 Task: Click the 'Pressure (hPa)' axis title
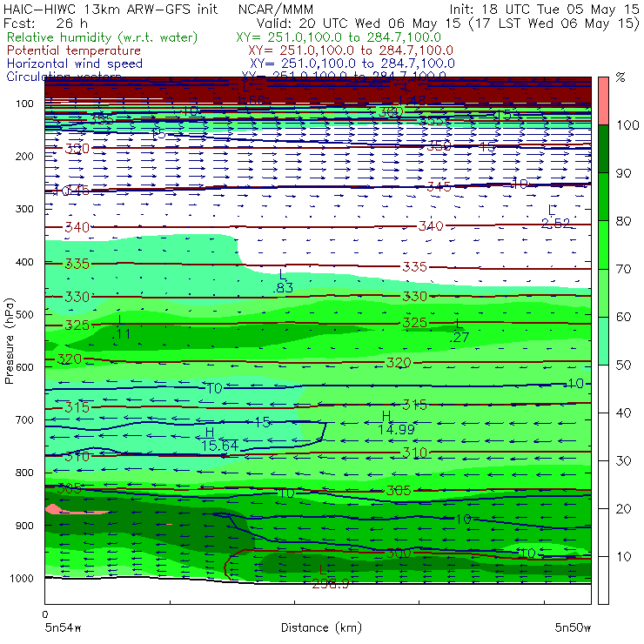(x=10, y=341)
